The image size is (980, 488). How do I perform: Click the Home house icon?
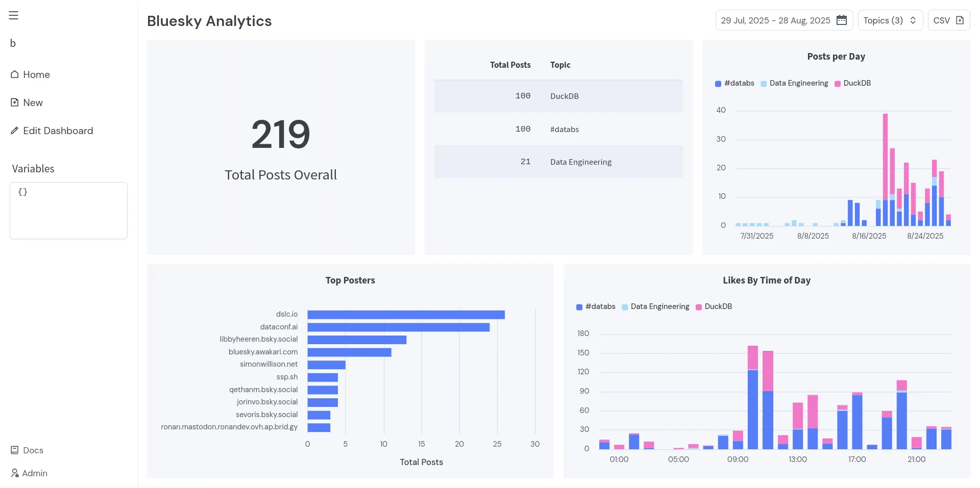(x=15, y=74)
